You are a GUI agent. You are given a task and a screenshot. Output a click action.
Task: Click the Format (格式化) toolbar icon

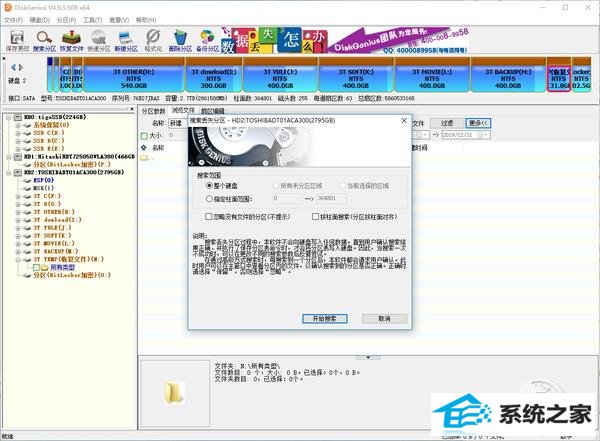coord(153,41)
